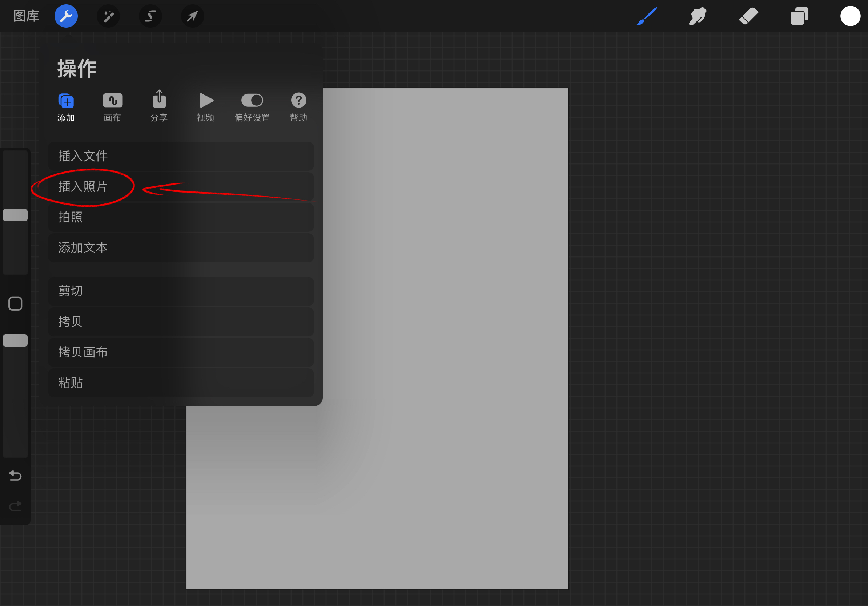
Task: Open the white color swatch circle
Action: (850, 16)
